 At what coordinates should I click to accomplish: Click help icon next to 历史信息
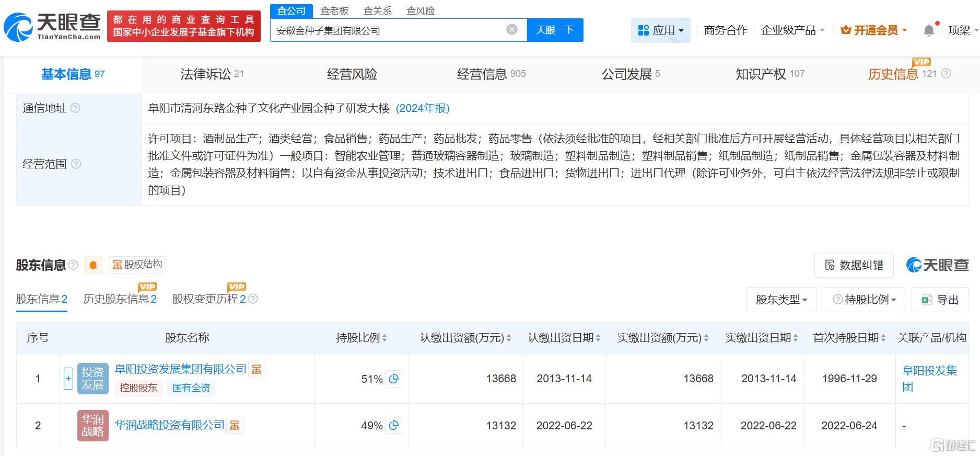(x=946, y=74)
